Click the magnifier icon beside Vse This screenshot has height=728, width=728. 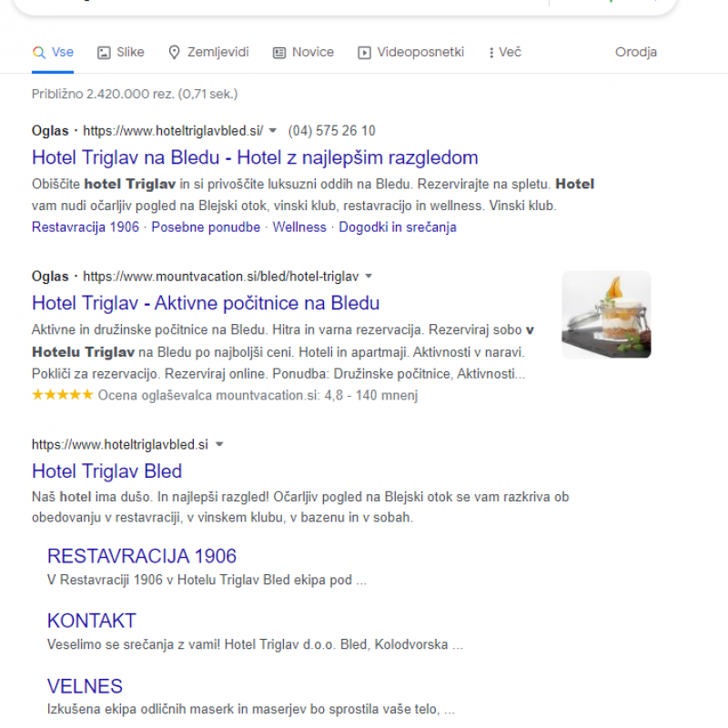click(39, 53)
